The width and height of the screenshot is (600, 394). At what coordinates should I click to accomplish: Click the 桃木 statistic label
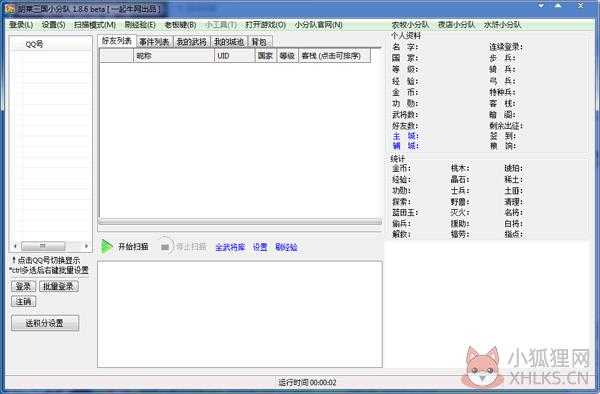(460, 168)
